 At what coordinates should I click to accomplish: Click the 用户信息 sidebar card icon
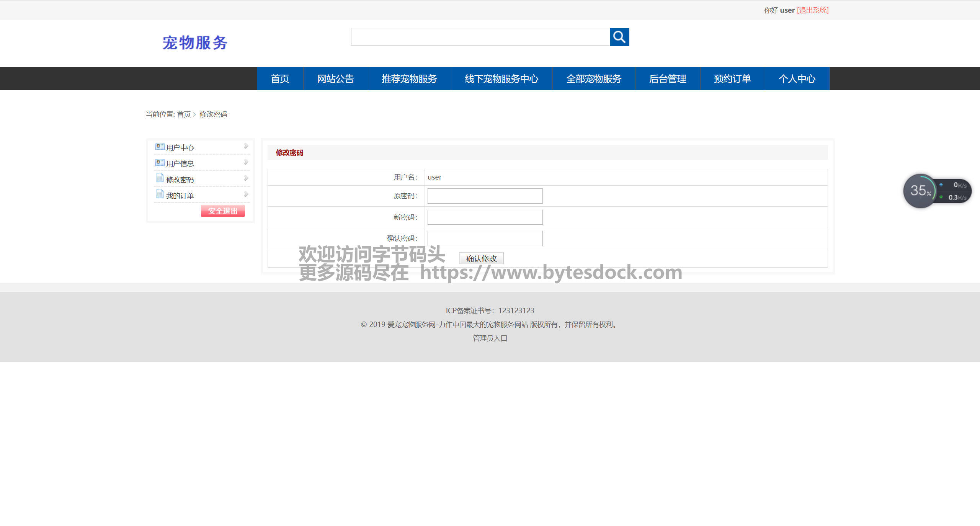(x=160, y=163)
